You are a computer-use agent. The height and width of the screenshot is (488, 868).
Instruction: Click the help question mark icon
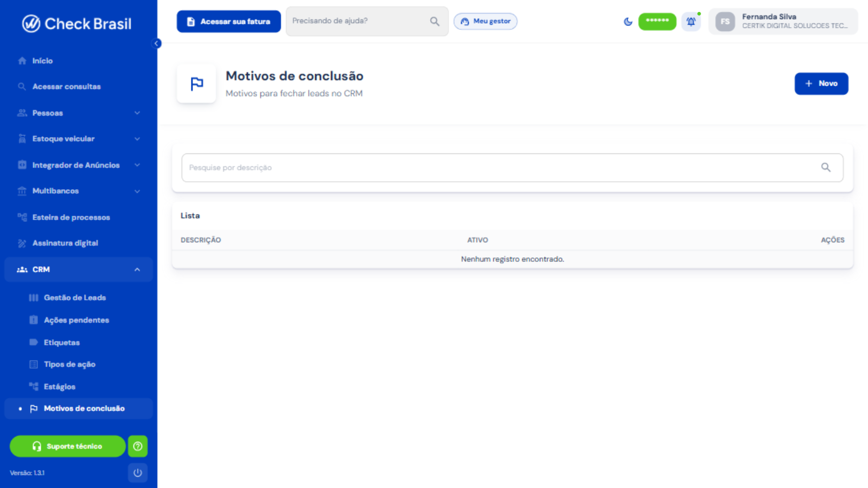pyautogui.click(x=138, y=446)
